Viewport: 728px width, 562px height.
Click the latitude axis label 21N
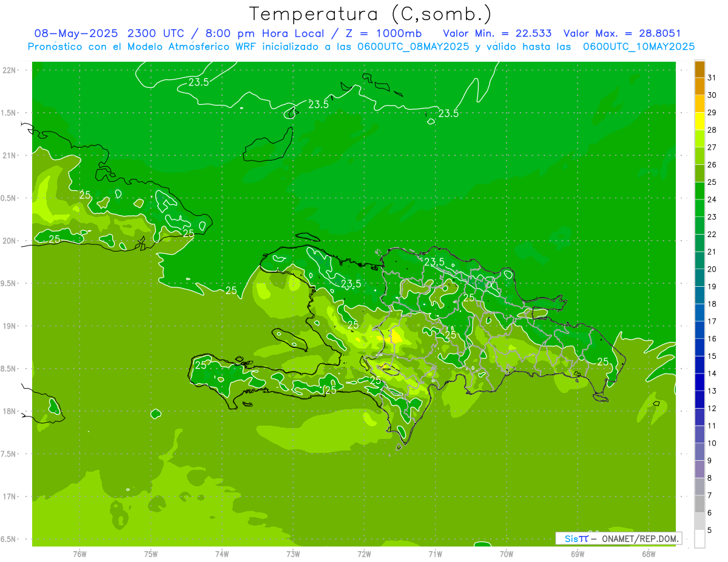10,155
